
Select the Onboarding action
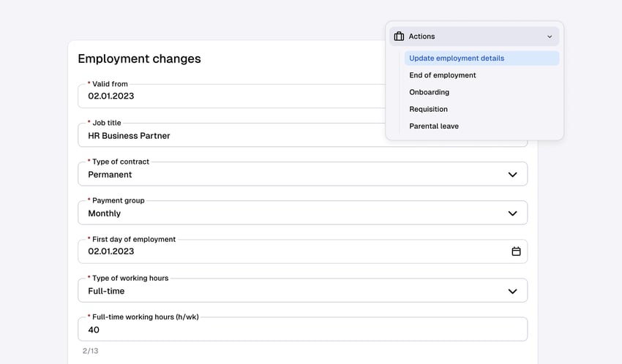click(430, 92)
